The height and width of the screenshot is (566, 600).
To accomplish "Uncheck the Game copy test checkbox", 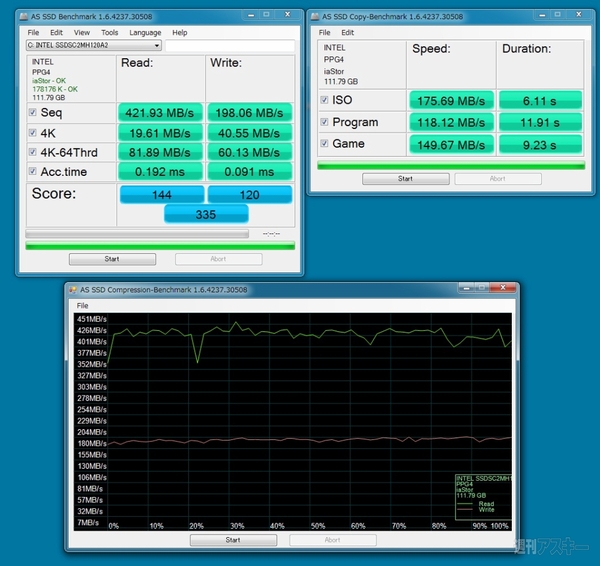I will click(323, 144).
